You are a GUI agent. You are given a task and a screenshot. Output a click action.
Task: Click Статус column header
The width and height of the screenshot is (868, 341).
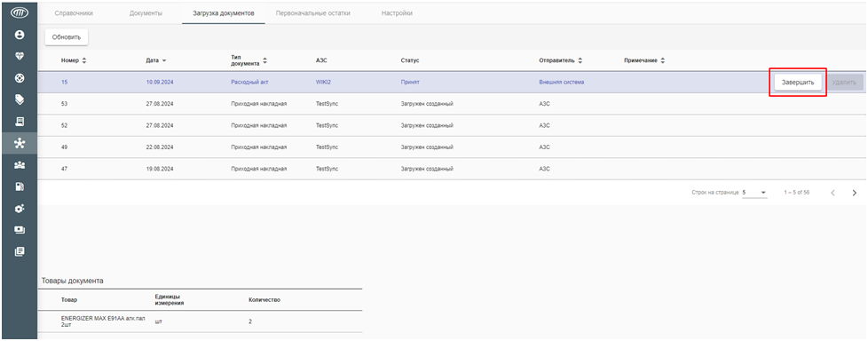(410, 60)
